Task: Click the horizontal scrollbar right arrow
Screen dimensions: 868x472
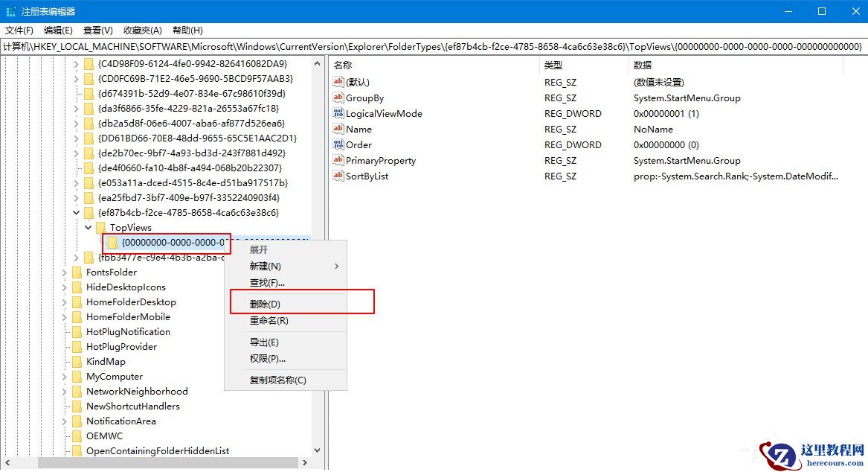Action: 305,462
